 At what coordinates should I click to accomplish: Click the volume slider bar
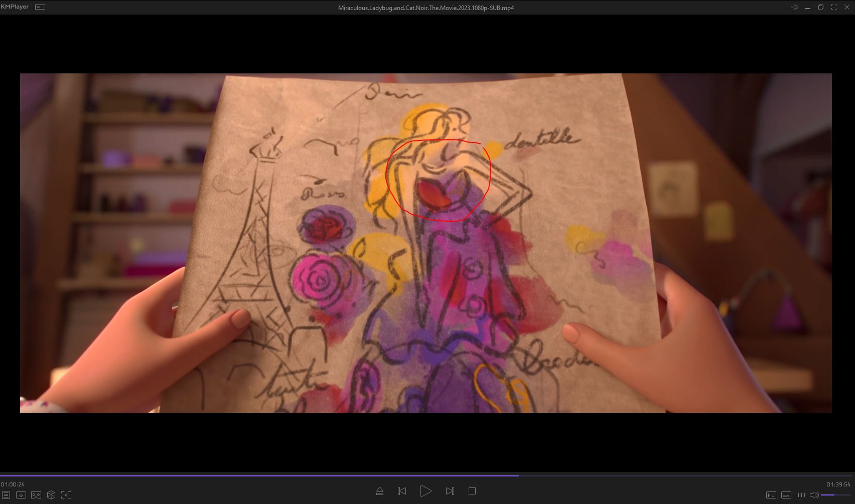click(x=835, y=495)
